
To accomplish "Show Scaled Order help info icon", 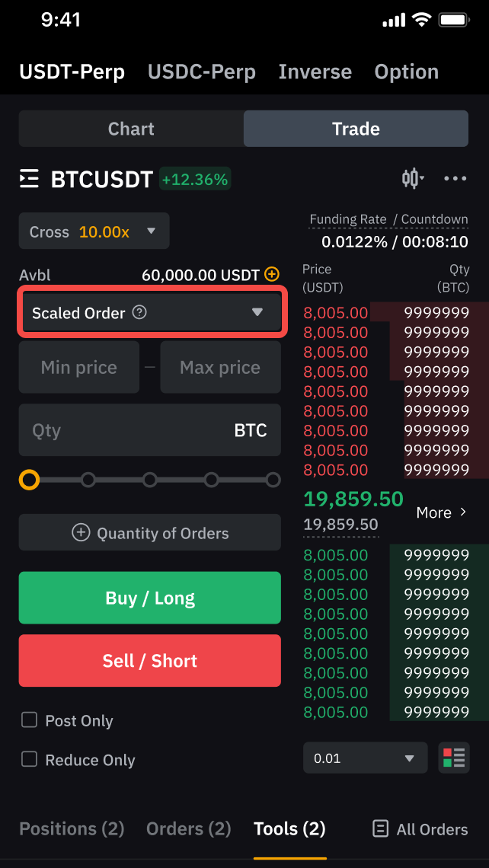I will click(x=139, y=312).
